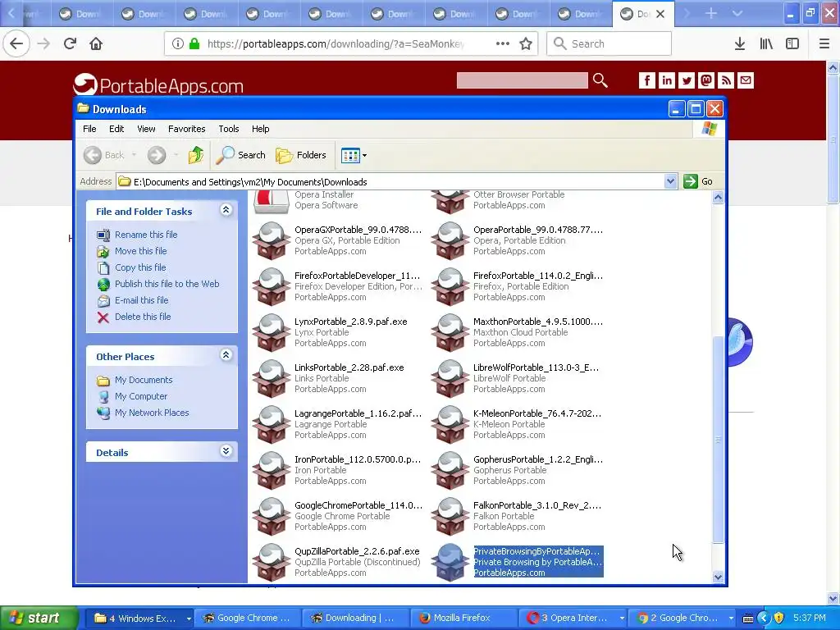Viewport: 840px width, 630px height.
Task: Click site security padlock icon
Action: click(x=194, y=43)
